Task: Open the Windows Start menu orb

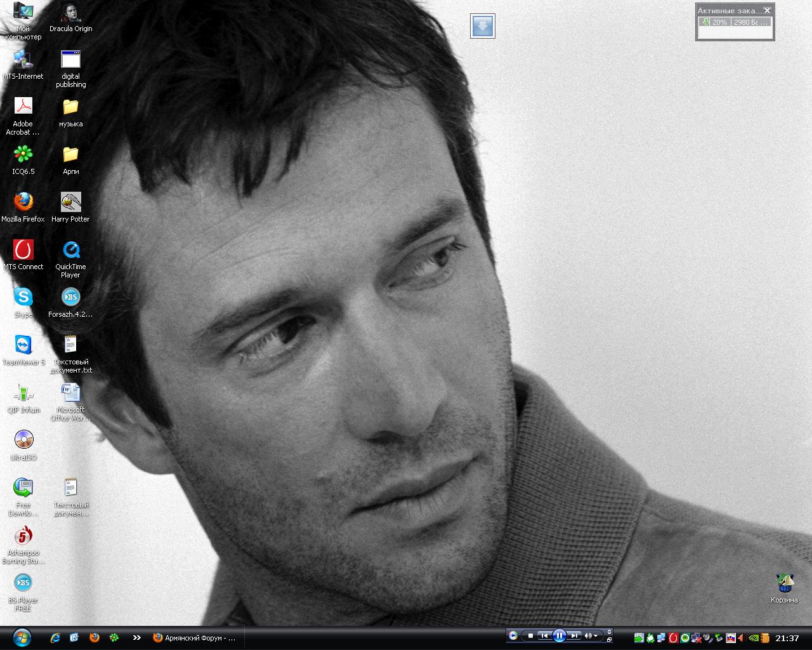Action: [22, 637]
